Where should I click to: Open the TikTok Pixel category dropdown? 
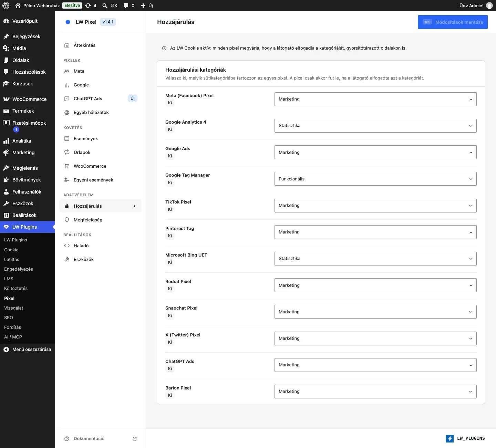(x=375, y=206)
